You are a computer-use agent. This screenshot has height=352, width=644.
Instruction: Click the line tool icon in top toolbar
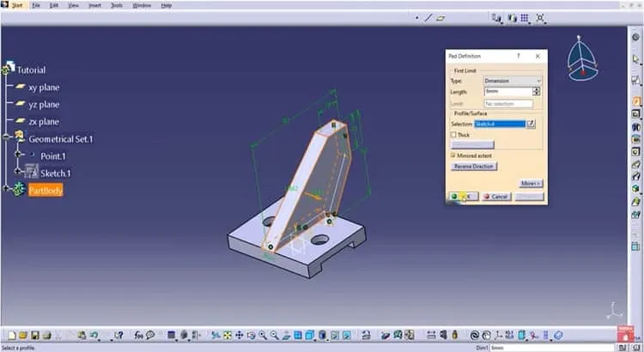(x=428, y=18)
